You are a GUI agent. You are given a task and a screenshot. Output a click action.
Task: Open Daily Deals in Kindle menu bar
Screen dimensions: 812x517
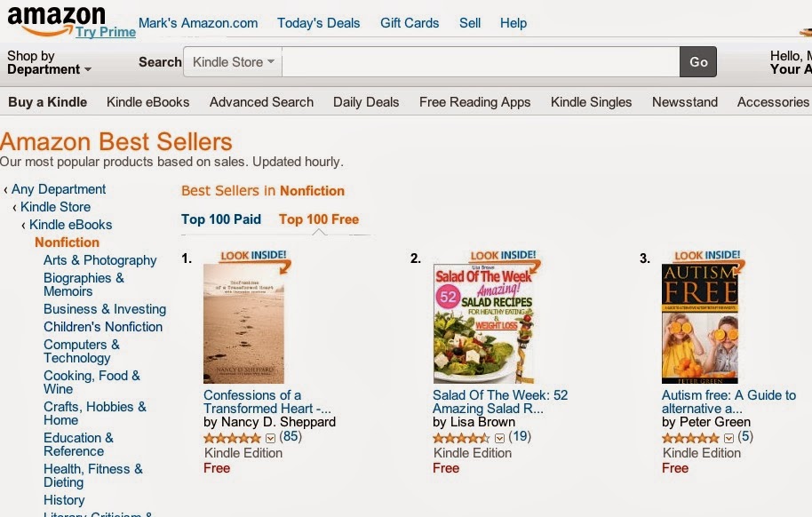point(366,102)
